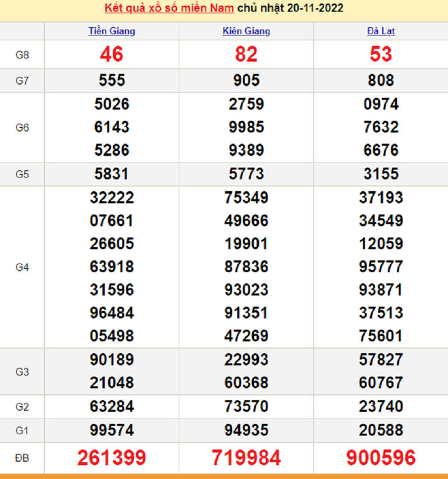
Task: Open the Kiên Giang province link
Action: 246,31
